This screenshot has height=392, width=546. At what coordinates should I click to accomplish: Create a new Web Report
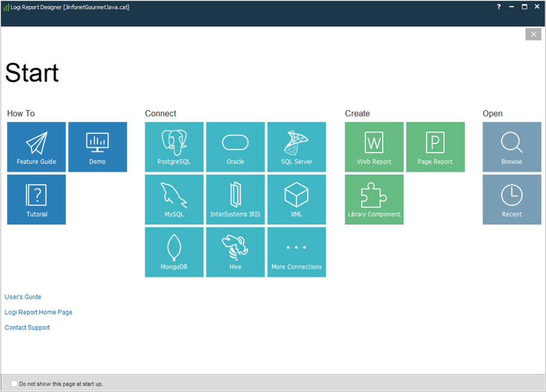coord(374,146)
